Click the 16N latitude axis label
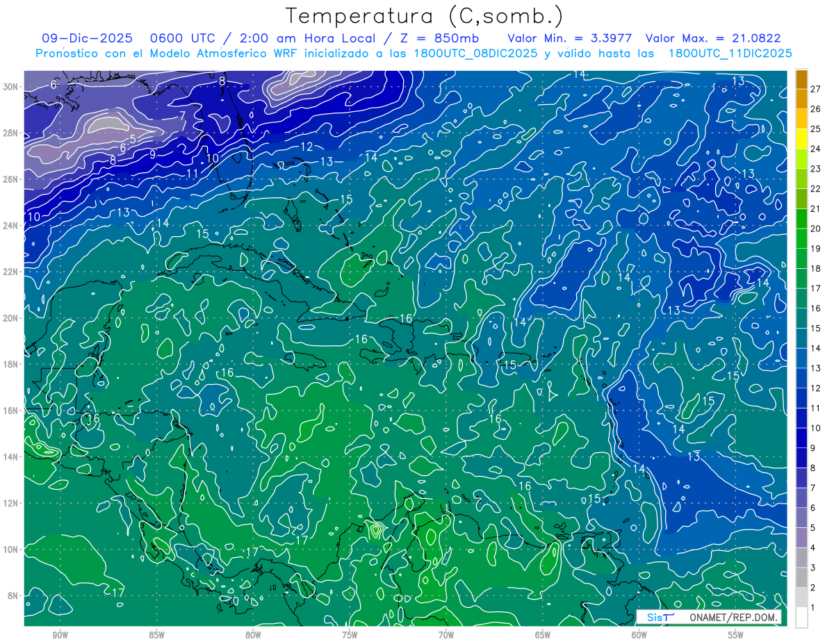 [11, 411]
